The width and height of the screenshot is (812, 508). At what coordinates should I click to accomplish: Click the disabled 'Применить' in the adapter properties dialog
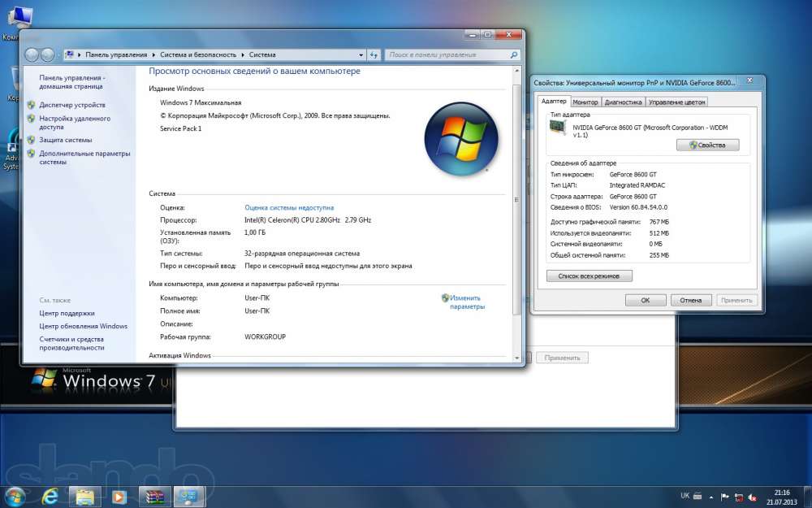[736, 300]
